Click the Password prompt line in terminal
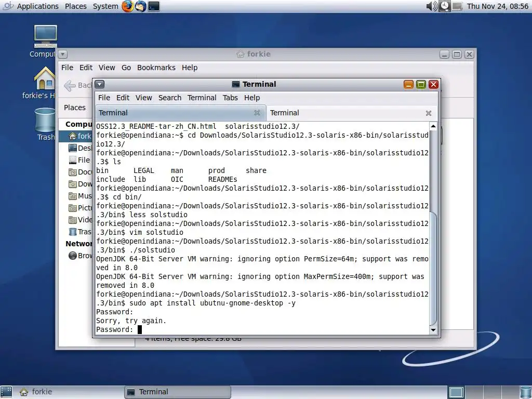Screen dimensions: 532x399 (x=115, y=329)
